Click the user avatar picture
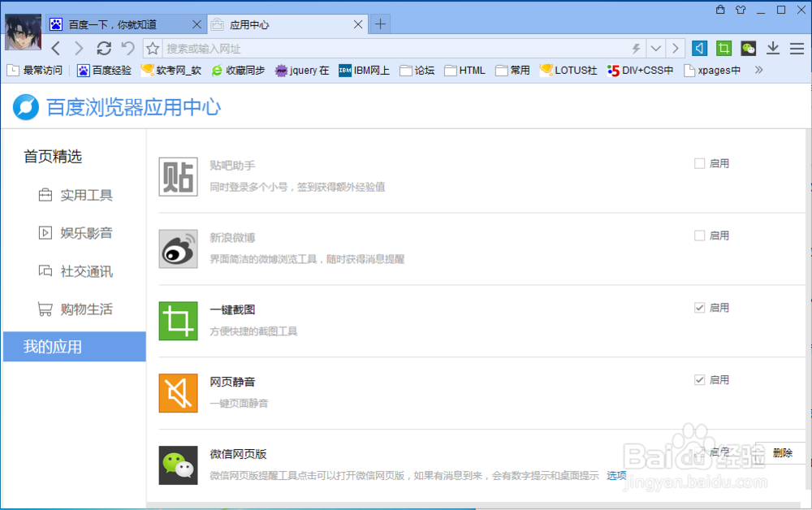Image resolution: width=812 pixels, height=510 pixels. (23, 32)
